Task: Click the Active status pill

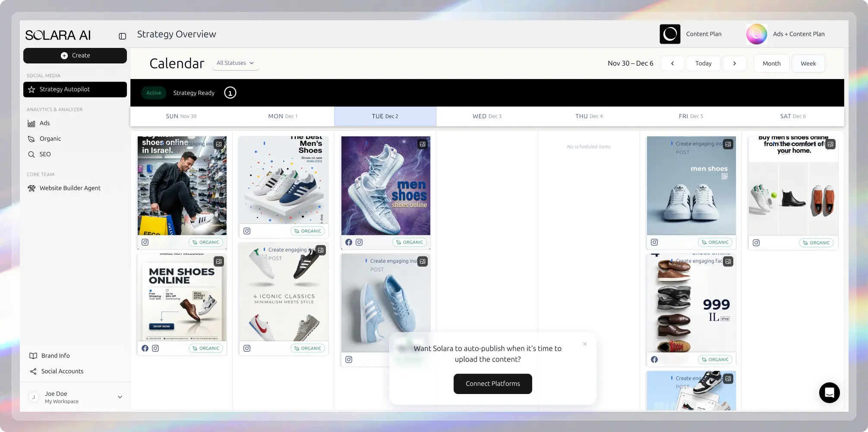Action: 154,93
